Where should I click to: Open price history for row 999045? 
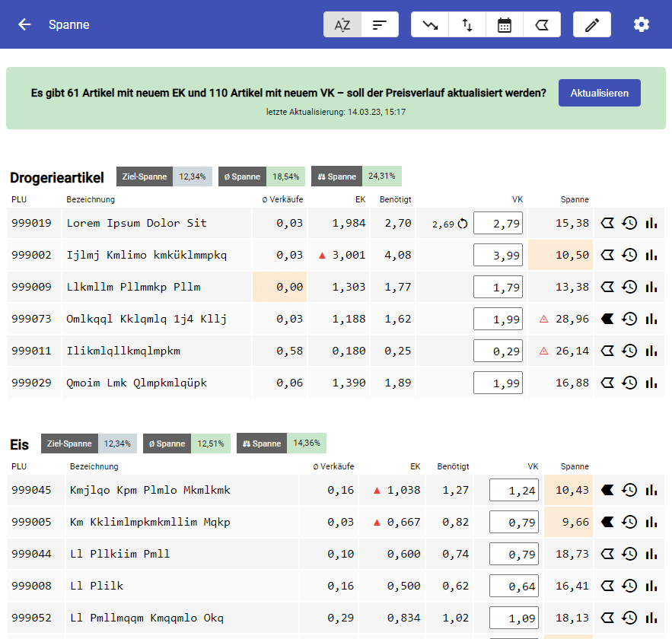pyautogui.click(x=629, y=490)
